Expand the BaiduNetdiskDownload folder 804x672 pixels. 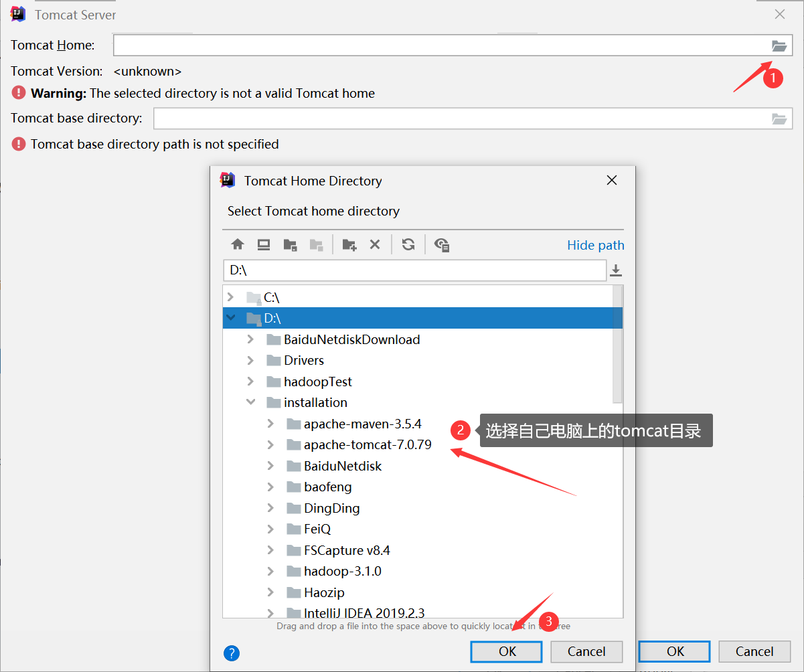point(250,339)
